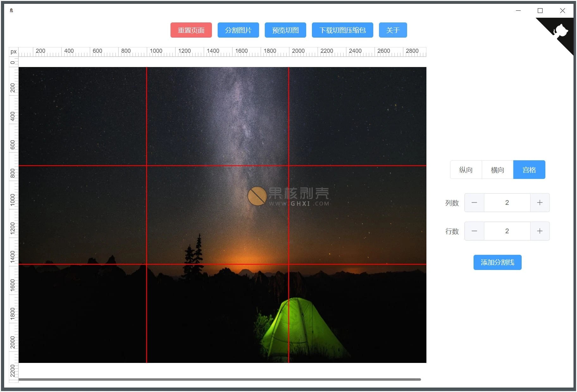
Task: Click 添加分割线 to add a split line
Action: pos(497,262)
